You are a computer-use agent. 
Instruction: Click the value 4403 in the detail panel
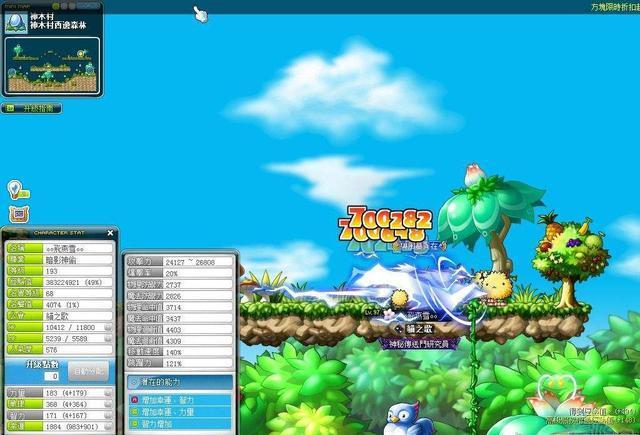(x=198, y=330)
